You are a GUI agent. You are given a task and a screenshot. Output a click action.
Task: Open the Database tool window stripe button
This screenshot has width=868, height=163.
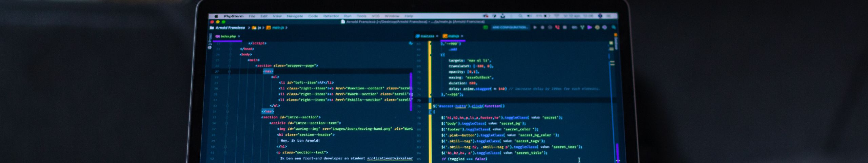tap(616, 42)
